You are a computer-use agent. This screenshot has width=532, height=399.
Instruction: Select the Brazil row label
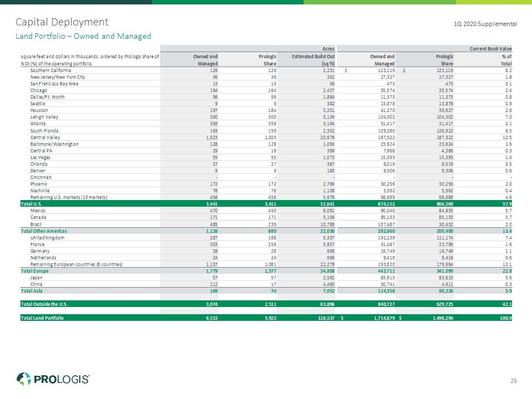coord(36,224)
